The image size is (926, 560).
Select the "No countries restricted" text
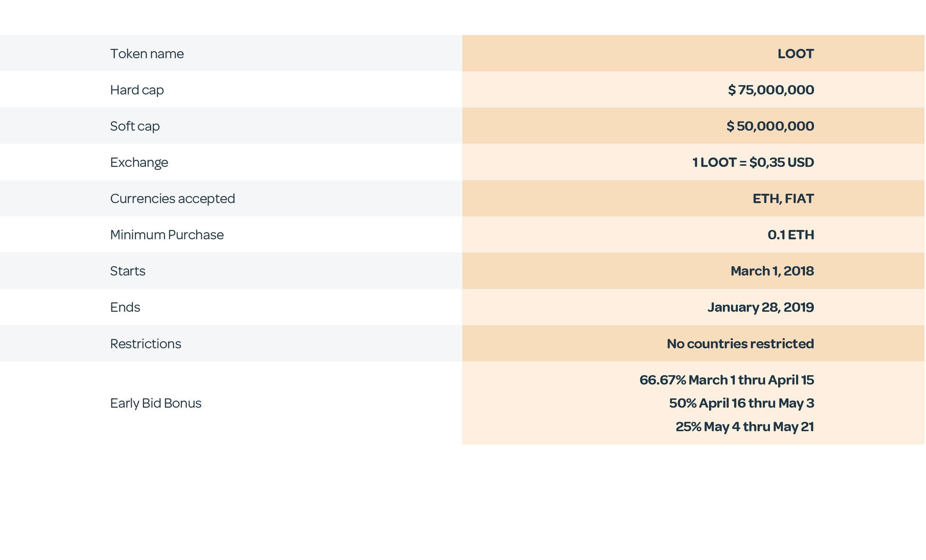click(740, 344)
